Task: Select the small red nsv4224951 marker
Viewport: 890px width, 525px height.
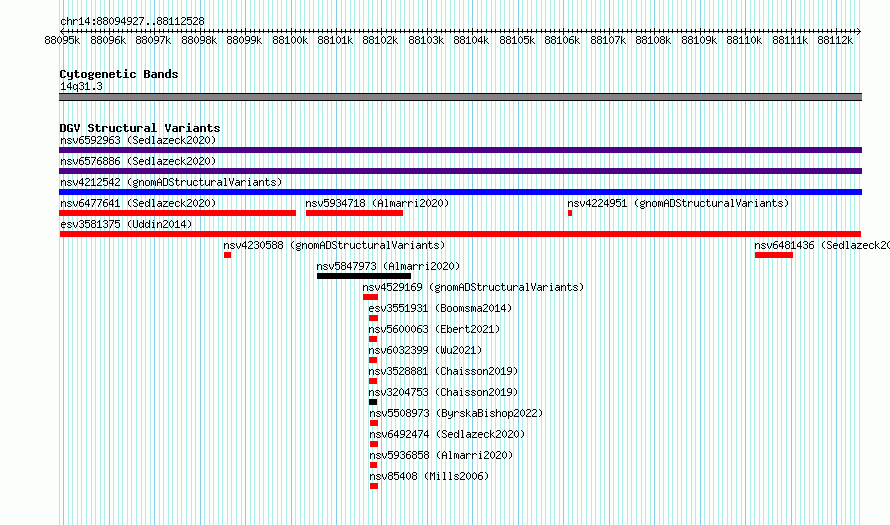Action: click(x=570, y=213)
